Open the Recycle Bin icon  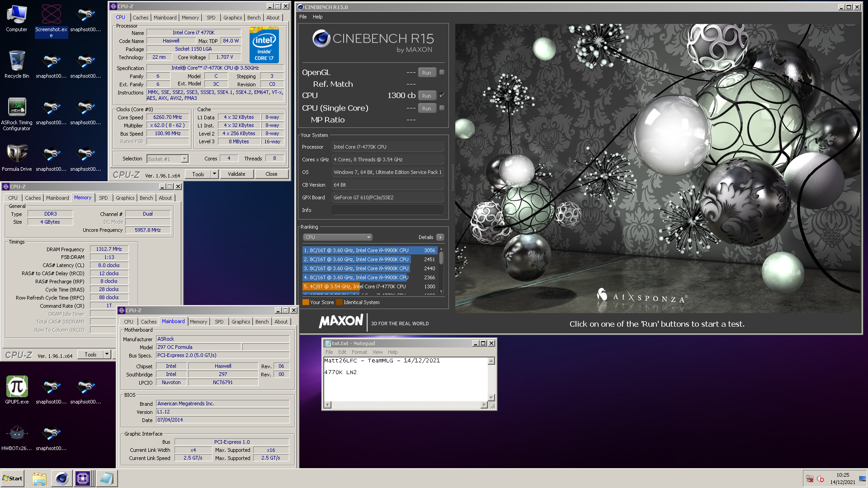(x=17, y=64)
